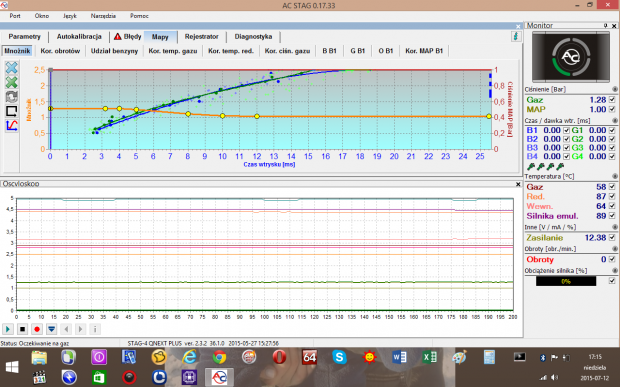The image size is (620, 387).
Task: Open the Narzędzia menu
Action: click(x=103, y=16)
